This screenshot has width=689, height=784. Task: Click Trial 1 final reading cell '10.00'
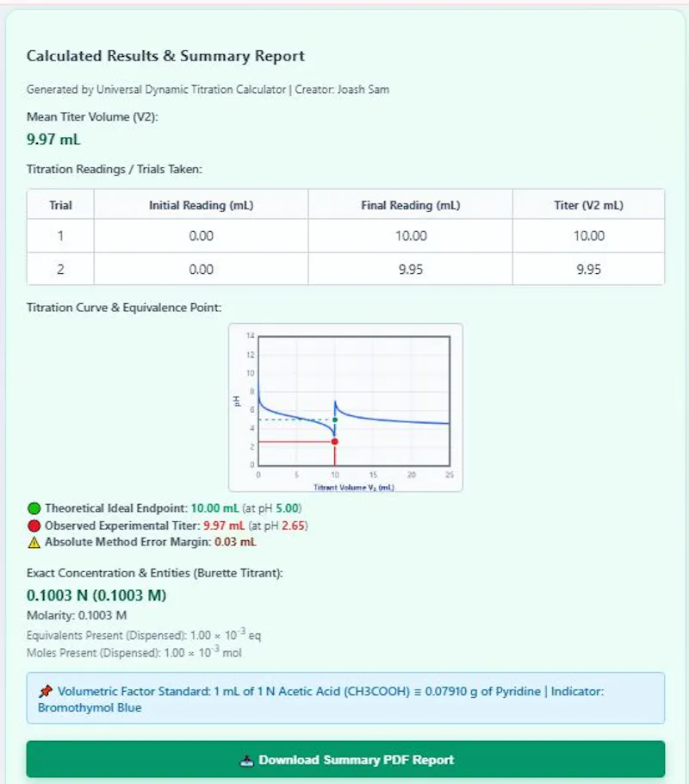(411, 235)
